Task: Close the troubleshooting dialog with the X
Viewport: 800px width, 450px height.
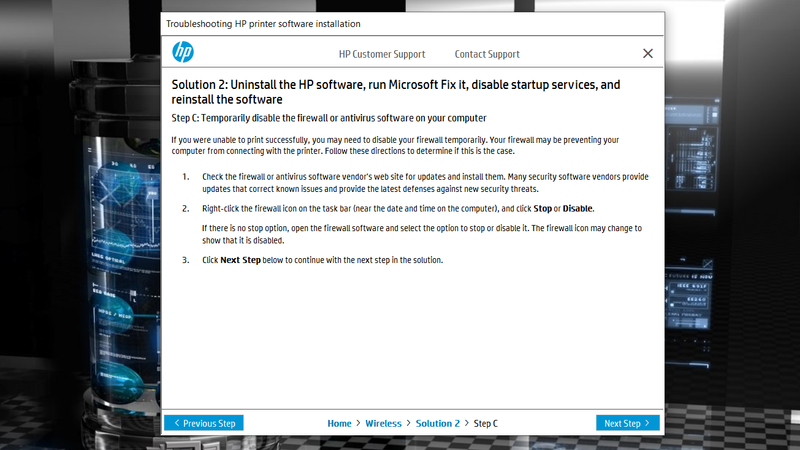Action: pyautogui.click(x=647, y=53)
